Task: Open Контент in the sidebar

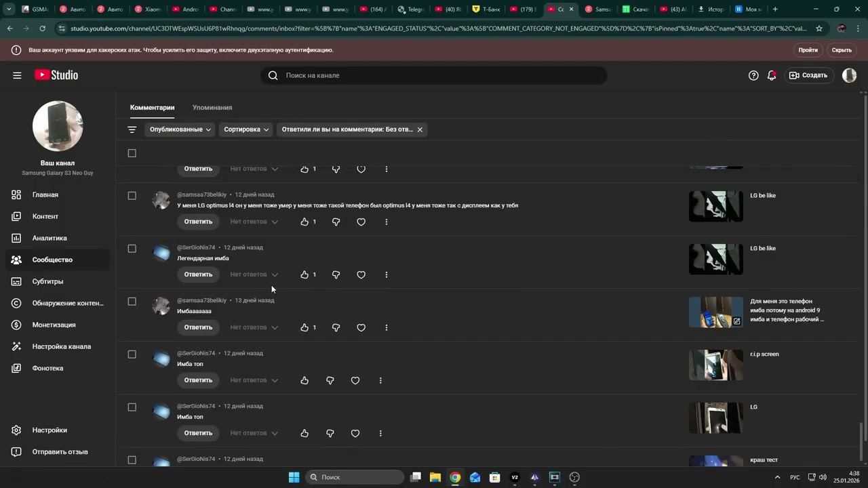Action: pyautogui.click(x=58, y=216)
